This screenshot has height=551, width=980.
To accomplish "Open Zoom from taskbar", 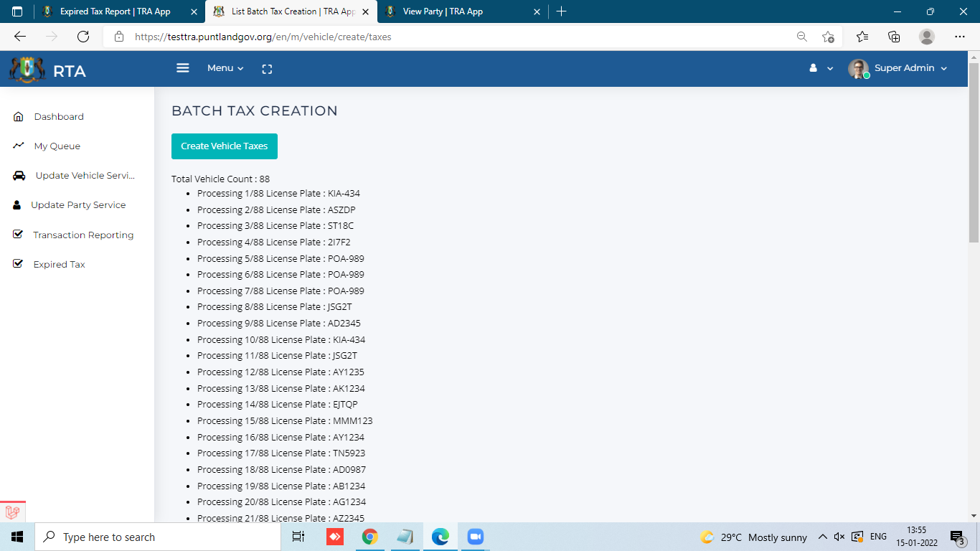I will point(475,537).
